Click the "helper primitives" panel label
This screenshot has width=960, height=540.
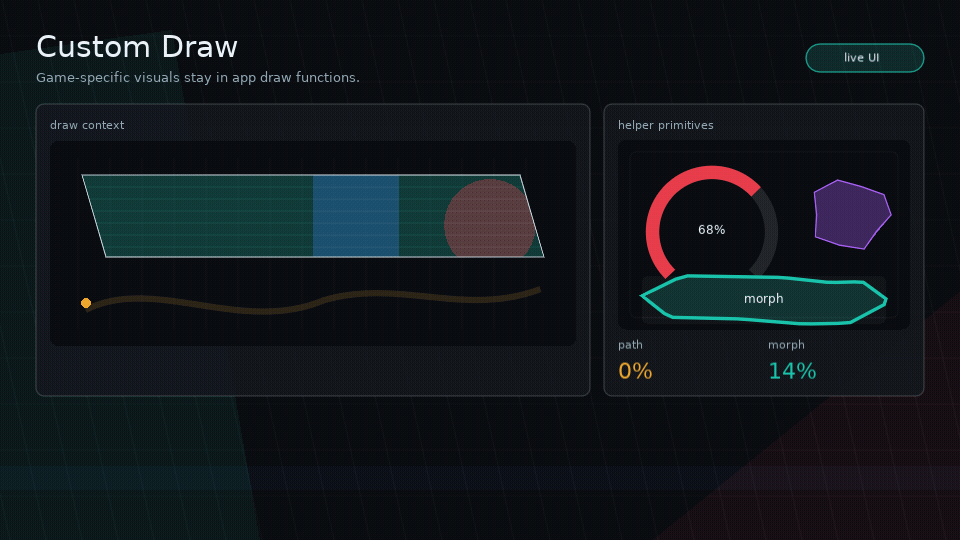tap(666, 125)
